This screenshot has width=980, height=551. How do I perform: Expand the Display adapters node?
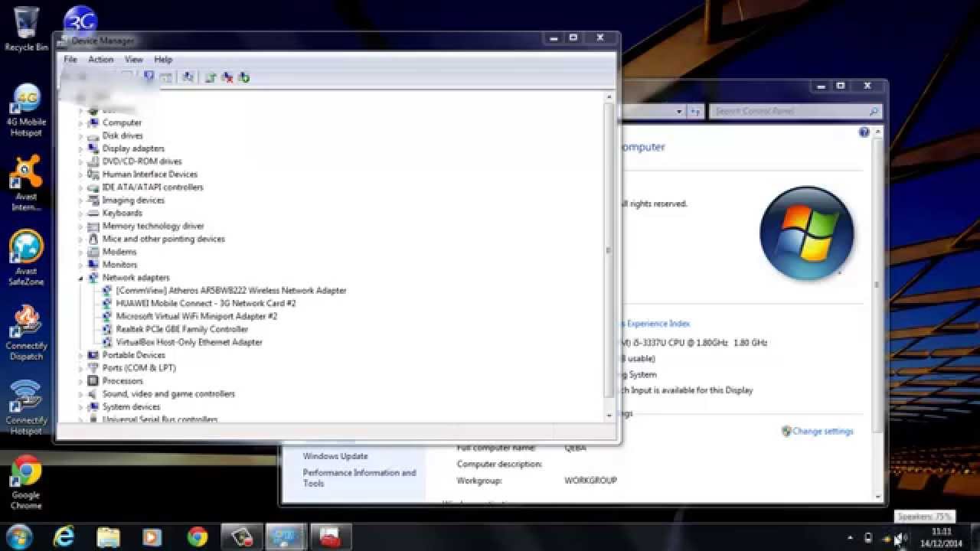click(x=80, y=149)
